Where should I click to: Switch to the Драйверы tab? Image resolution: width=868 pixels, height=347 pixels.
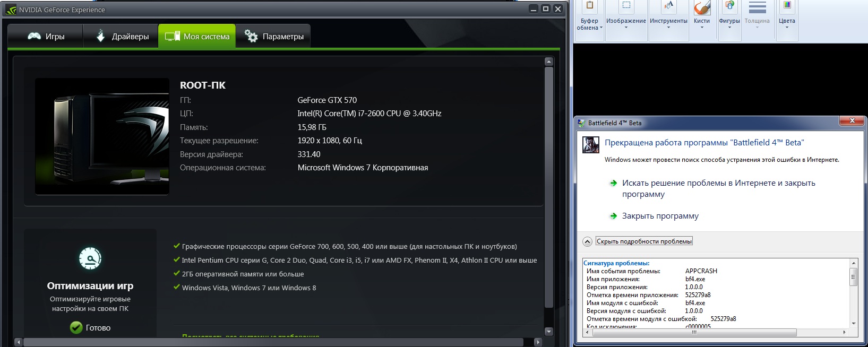point(121,36)
